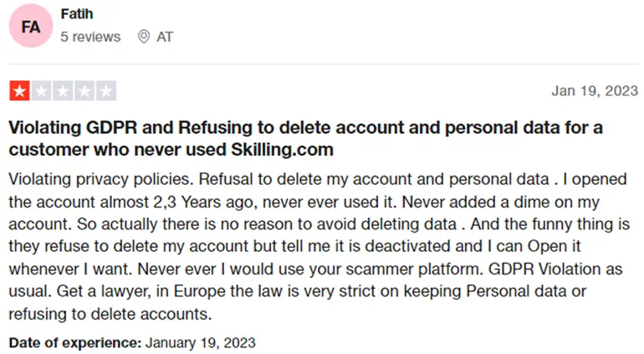Click the first red rating star
Viewport: 644px width, 354px height.
[19, 91]
